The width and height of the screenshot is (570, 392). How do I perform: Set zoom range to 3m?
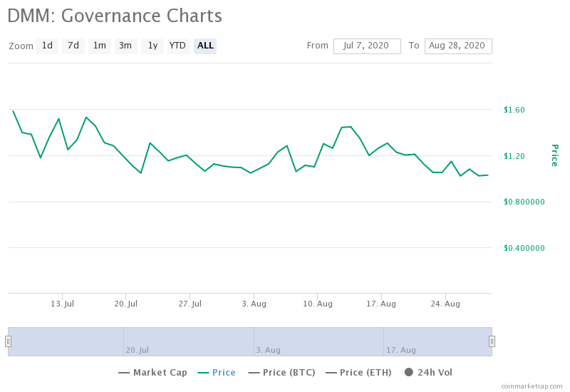coord(126,46)
